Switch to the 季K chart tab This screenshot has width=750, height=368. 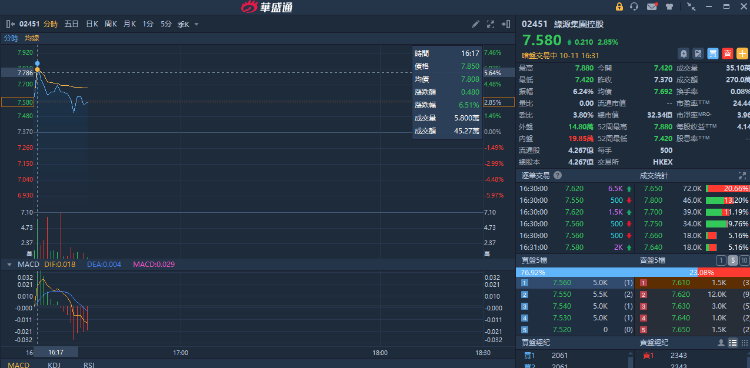click(x=184, y=24)
